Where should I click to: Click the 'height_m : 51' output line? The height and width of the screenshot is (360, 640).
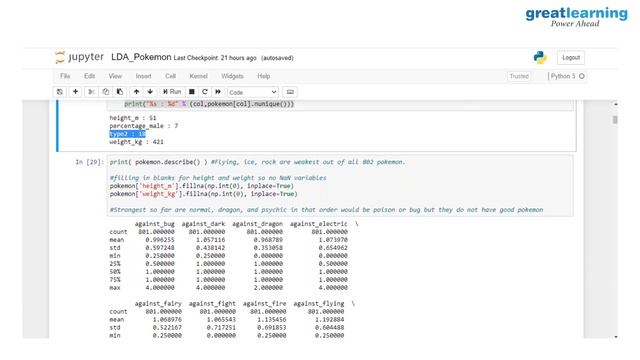point(133,118)
